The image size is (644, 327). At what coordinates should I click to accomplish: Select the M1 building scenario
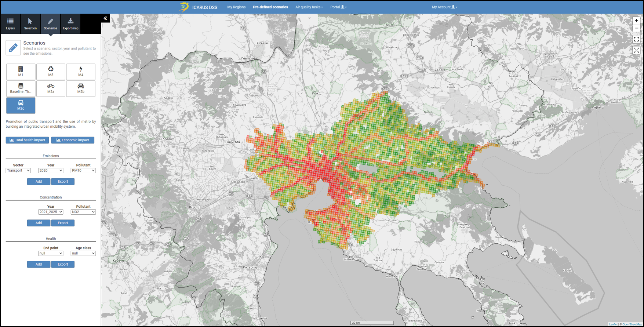[x=21, y=72]
